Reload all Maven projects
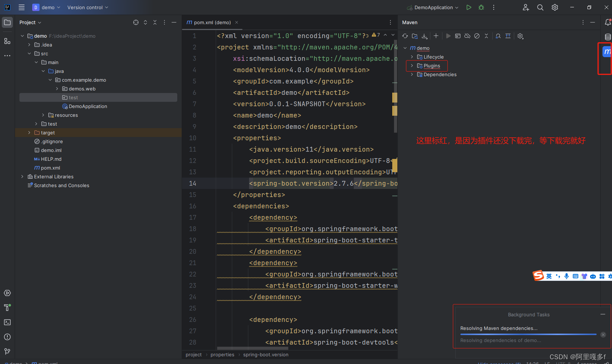Viewport: 612px width, 364px height. [405, 36]
